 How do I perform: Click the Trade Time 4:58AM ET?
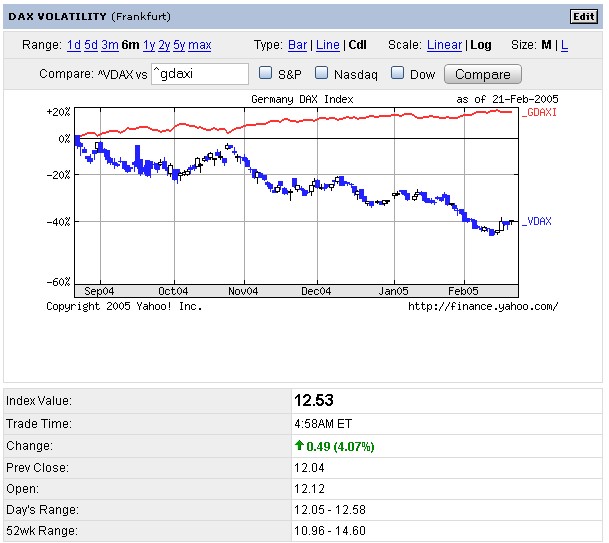[323, 424]
